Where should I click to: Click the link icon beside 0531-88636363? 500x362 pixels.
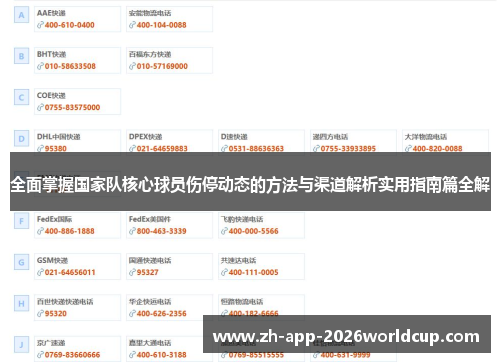(x=224, y=148)
